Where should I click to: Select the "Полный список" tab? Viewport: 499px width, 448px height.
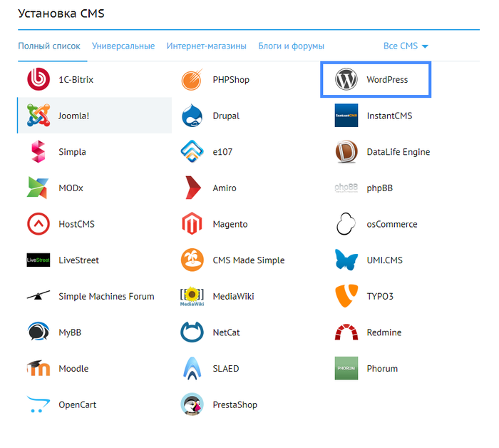coord(49,46)
